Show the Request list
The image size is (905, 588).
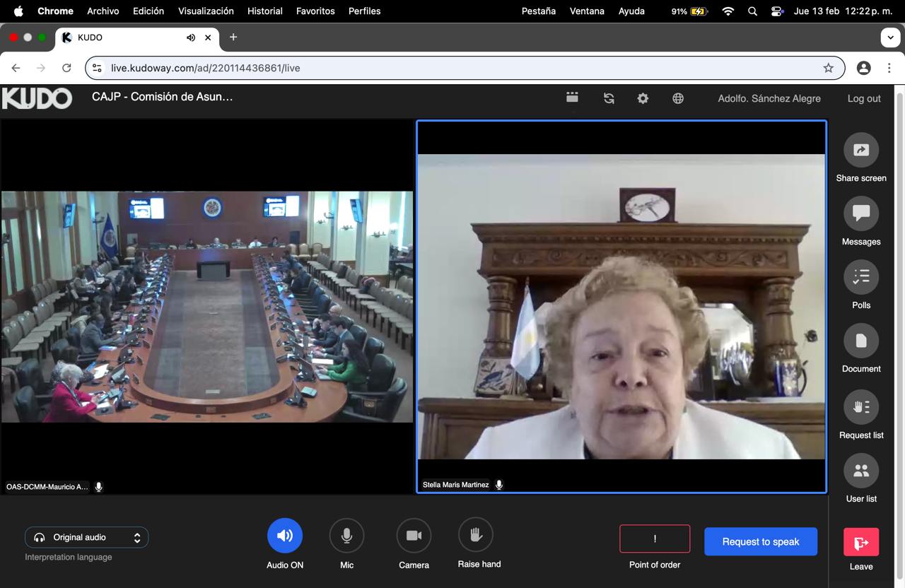pos(860,408)
